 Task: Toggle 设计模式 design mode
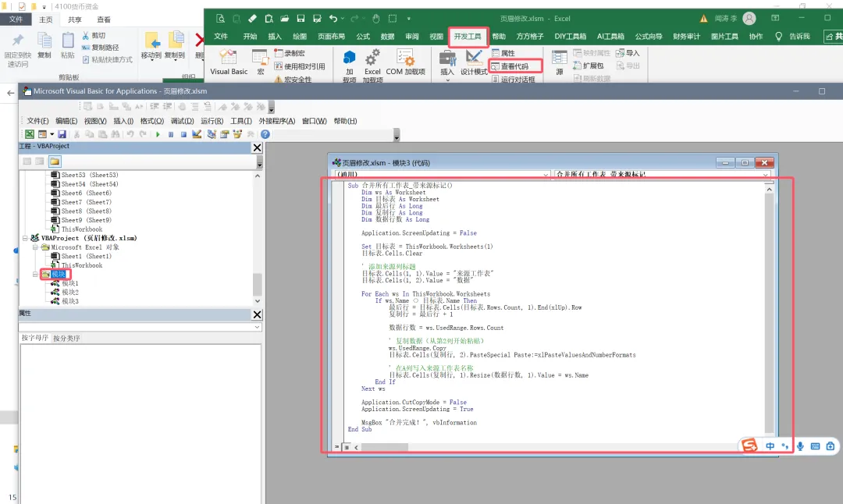(x=474, y=62)
